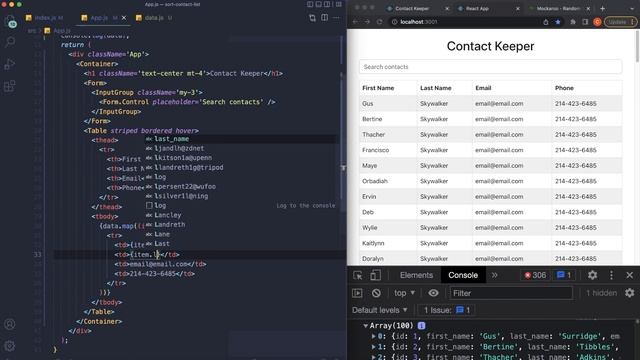Click the Search contacts input field

pos(491,67)
